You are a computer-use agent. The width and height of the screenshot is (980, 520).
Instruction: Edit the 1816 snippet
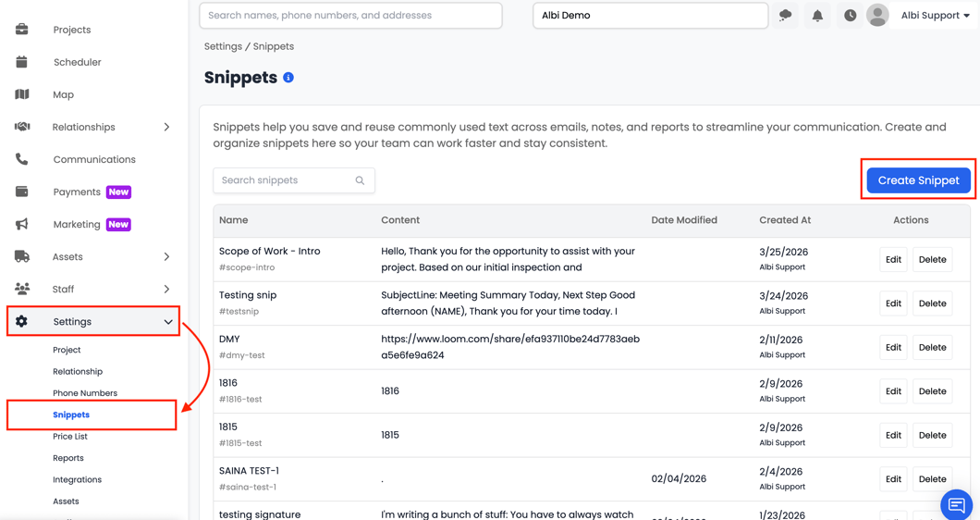[x=893, y=391]
